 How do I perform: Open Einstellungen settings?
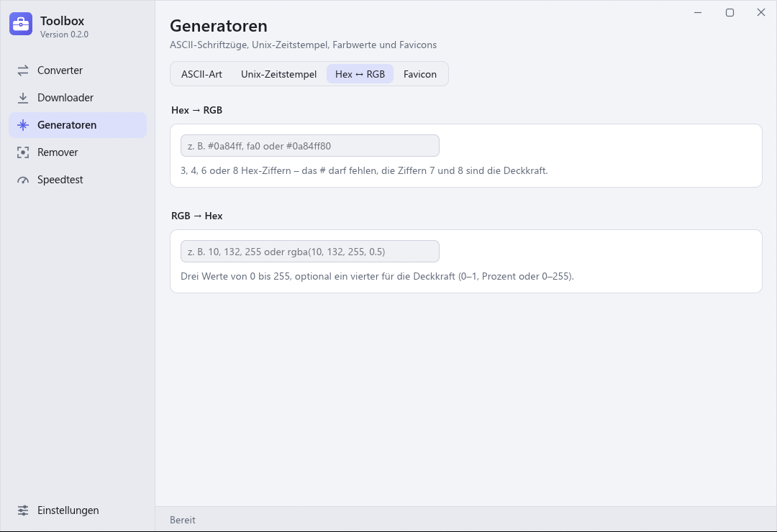[x=78, y=510]
